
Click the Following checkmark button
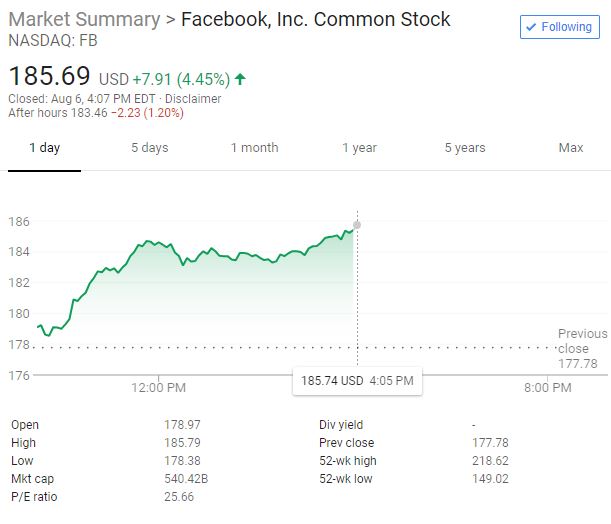coord(559,27)
